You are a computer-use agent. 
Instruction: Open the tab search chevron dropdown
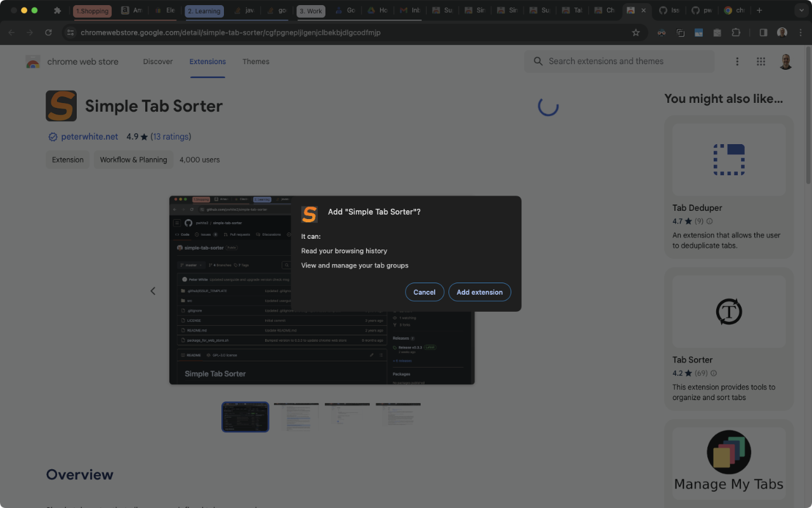[x=801, y=11]
